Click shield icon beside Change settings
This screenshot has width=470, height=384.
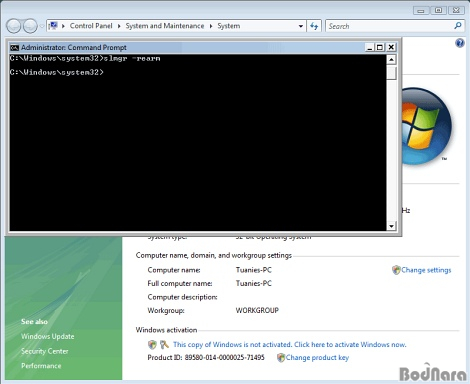[x=396, y=270]
